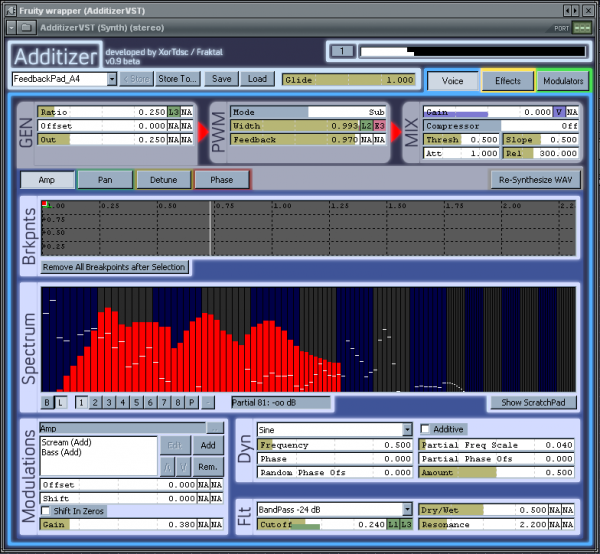Click the spectrum P button

point(191,402)
